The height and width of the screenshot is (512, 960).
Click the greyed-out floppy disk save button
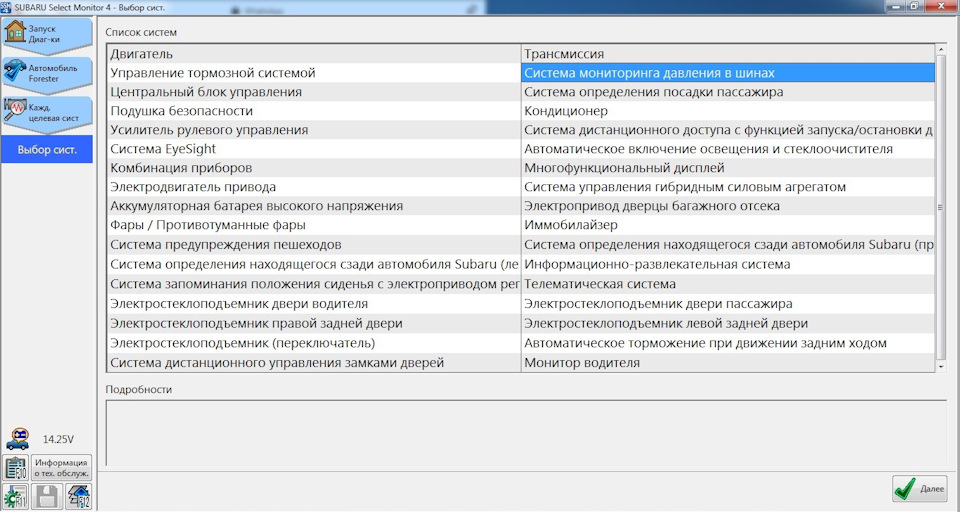(47, 496)
